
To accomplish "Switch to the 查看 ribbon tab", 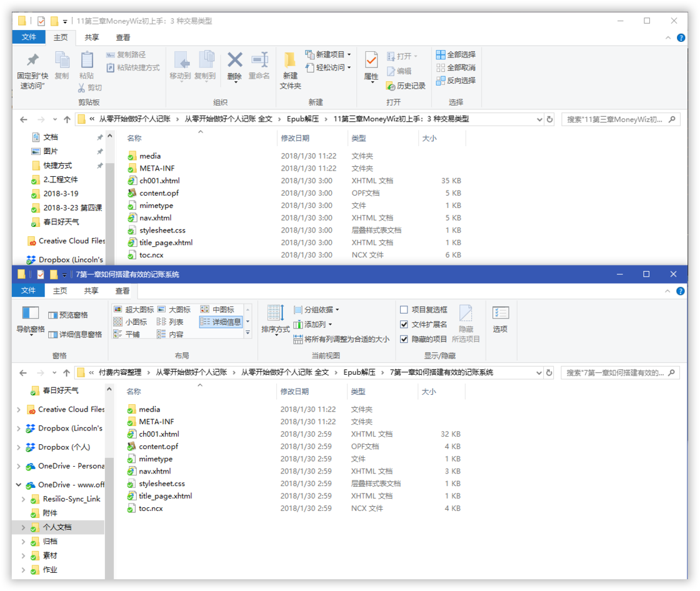I will (122, 291).
